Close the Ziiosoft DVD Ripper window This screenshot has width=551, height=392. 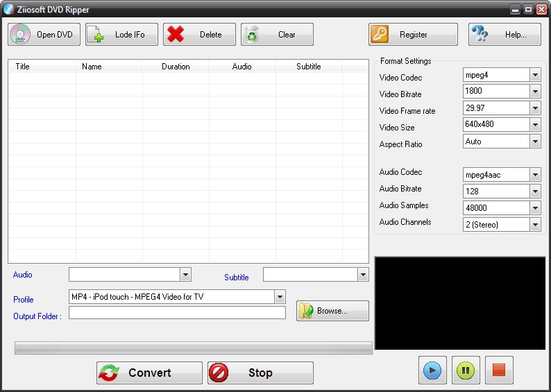(541, 10)
